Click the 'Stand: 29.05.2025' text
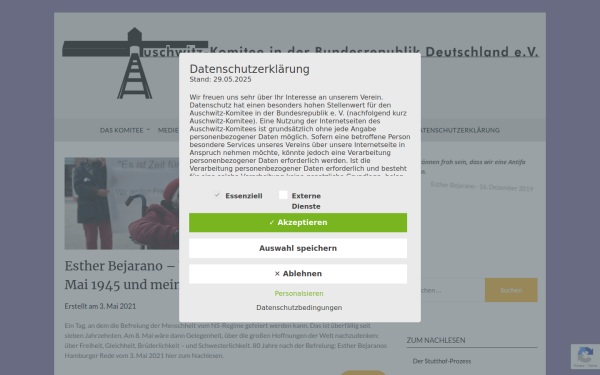600x375 pixels. click(x=220, y=80)
